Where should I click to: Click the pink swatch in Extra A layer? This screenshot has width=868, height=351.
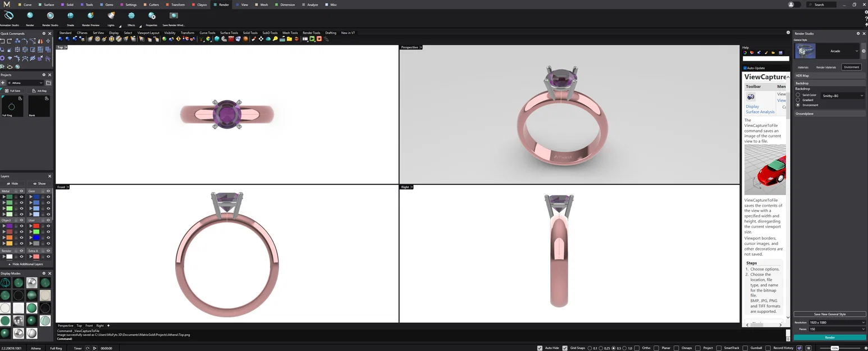coord(36,257)
